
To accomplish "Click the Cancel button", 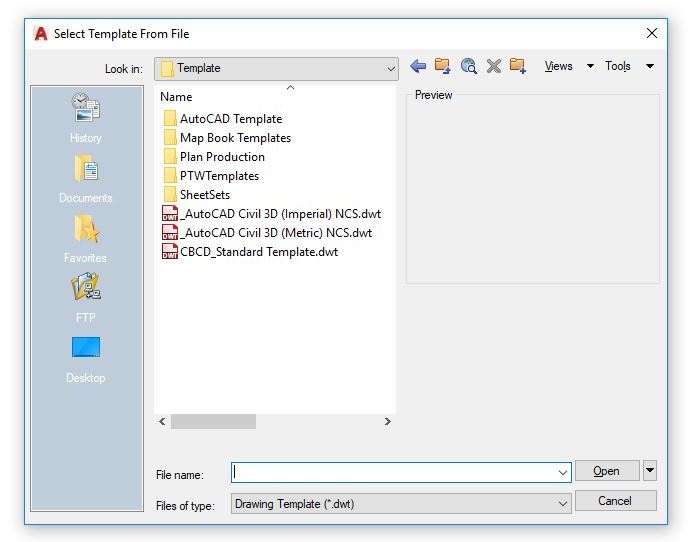I will (615, 501).
